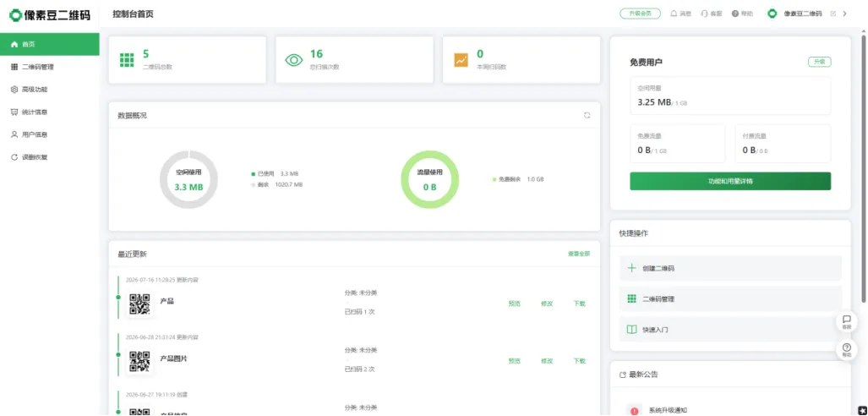This screenshot has height=416, width=868.
Task: Open 误删恢复 in the sidebar
Action: pyautogui.click(x=49, y=157)
